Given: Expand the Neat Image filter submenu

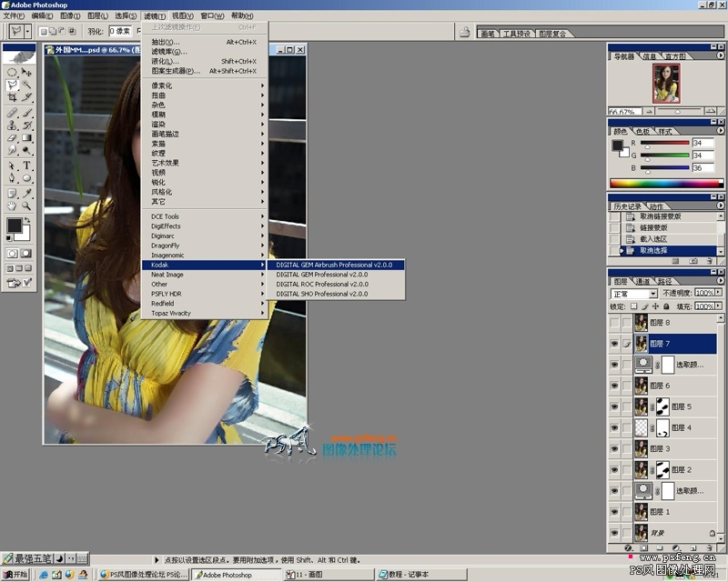Looking at the screenshot, I should point(204,275).
